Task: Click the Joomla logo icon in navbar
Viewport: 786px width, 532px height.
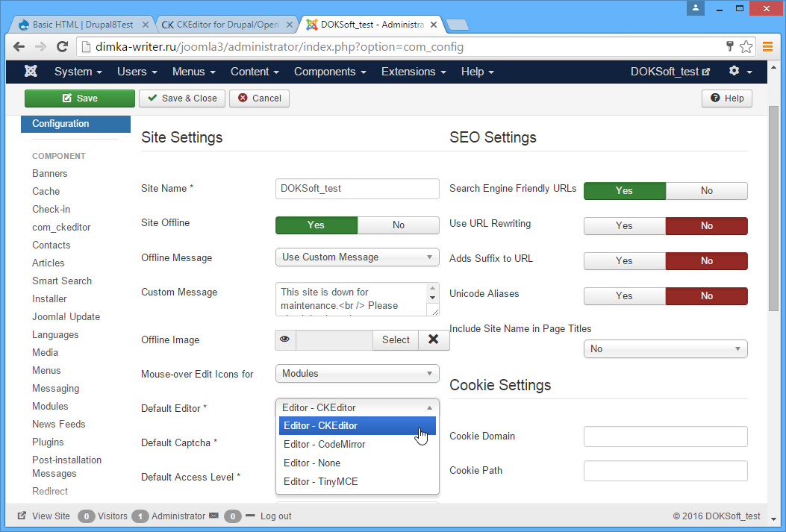Action: pos(31,72)
